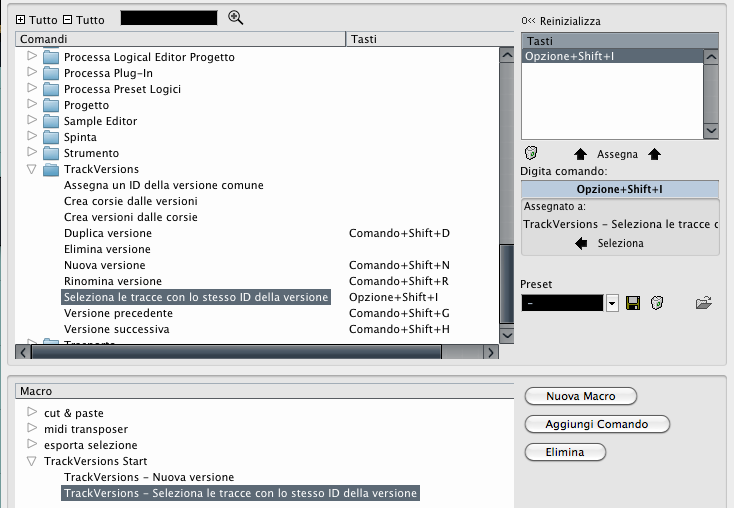The image size is (734, 508).
Task: Expand the midi transposer macro
Action: [32, 428]
